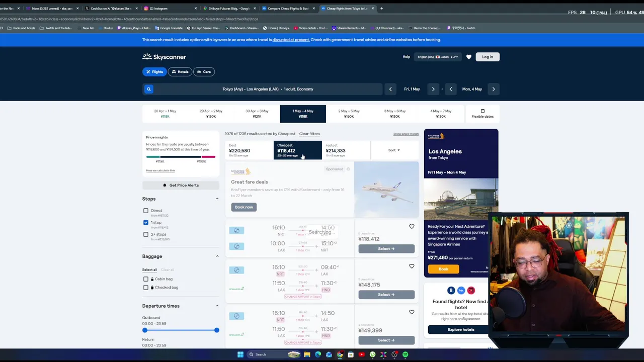Go to next outbound date after Fri, 1 May
Image resolution: width=644 pixels, height=362 pixels.
[x=433, y=89]
